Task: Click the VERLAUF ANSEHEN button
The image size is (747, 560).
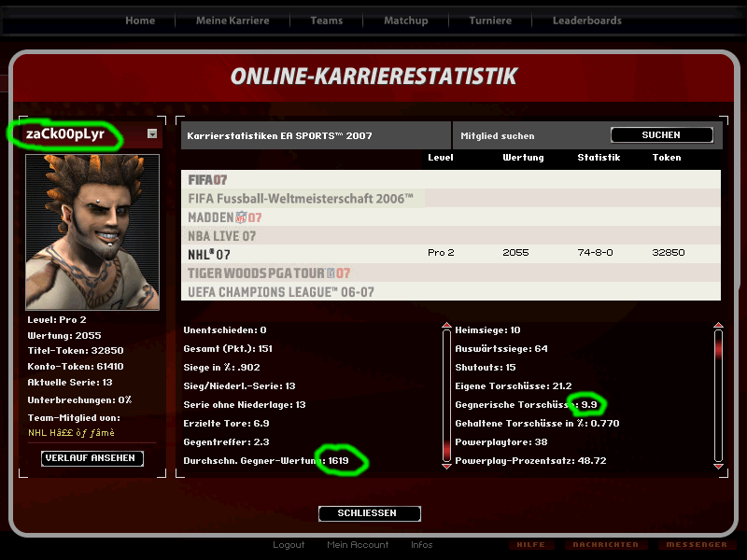Action: 92,458
